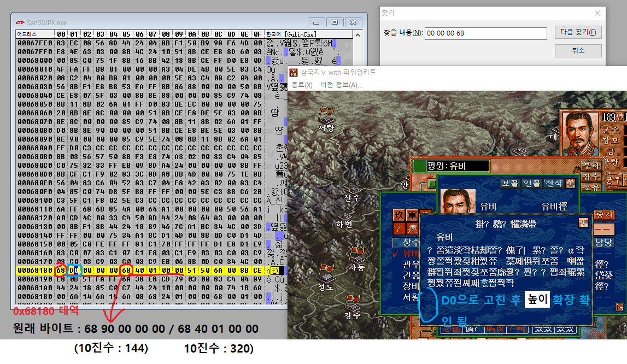Click the 담당 button
627x364 pixels.
click(x=604, y=242)
